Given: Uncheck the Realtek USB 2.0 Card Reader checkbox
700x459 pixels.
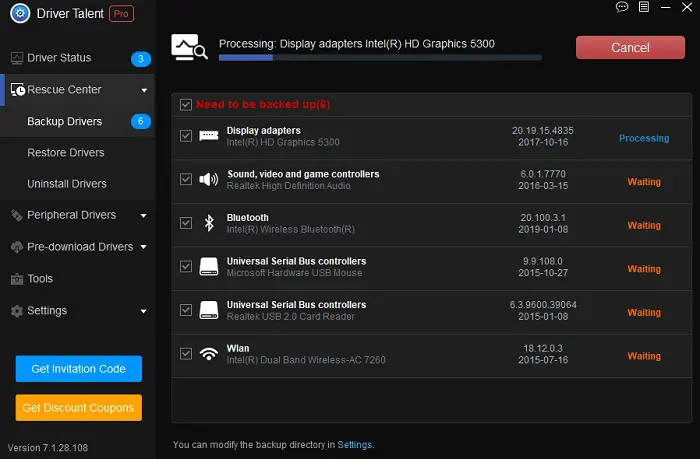Looking at the screenshot, I should coord(186,310).
